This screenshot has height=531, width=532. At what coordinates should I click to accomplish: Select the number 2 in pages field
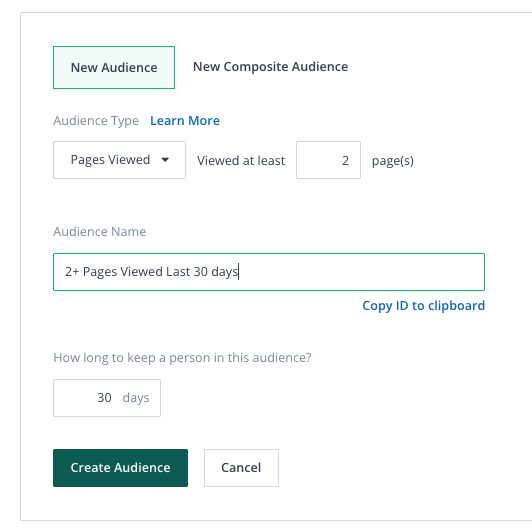(x=345, y=160)
